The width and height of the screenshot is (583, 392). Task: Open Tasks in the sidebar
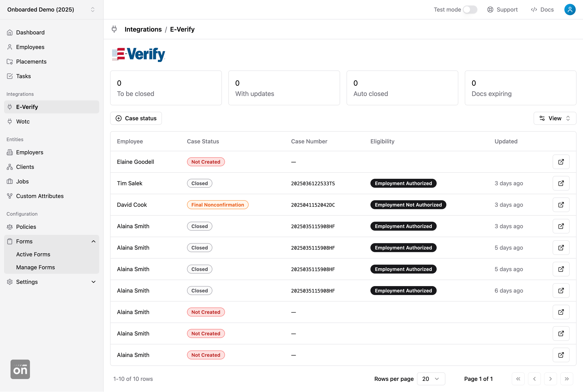tap(51, 76)
